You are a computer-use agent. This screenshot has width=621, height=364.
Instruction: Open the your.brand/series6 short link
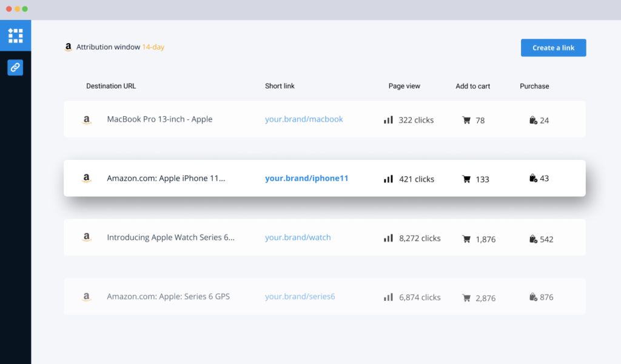[300, 297]
